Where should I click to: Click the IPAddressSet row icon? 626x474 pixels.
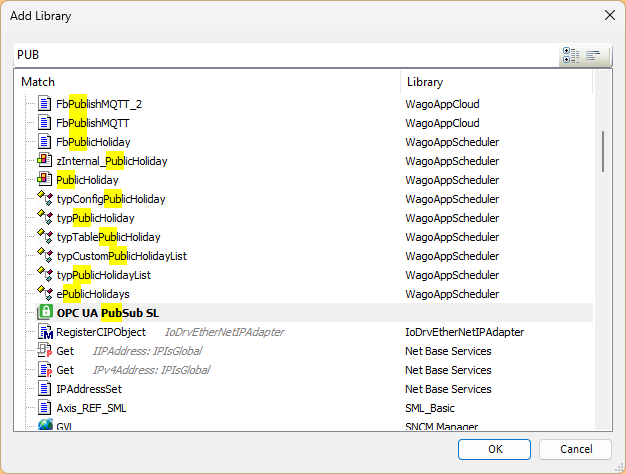(x=44, y=389)
